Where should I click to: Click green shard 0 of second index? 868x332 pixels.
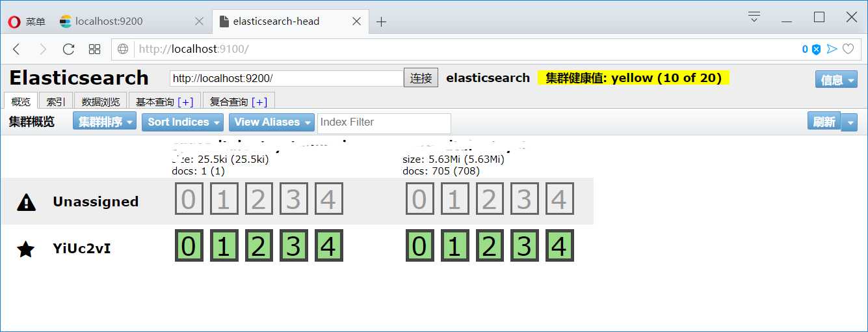(419, 246)
